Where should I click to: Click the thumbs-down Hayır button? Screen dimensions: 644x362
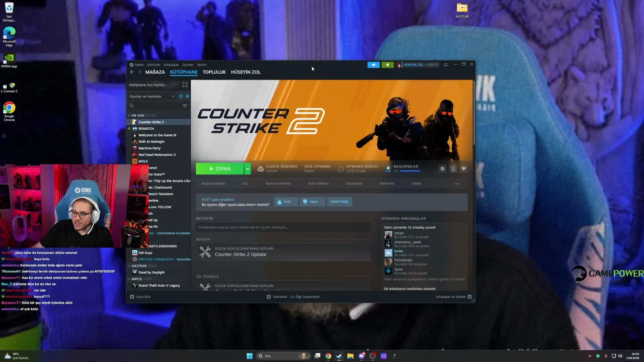[x=312, y=202]
